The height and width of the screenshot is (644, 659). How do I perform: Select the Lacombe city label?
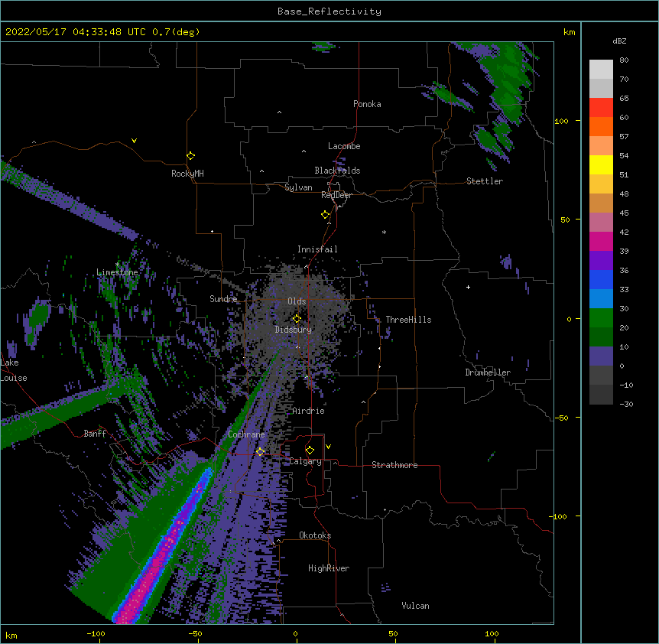click(x=344, y=146)
